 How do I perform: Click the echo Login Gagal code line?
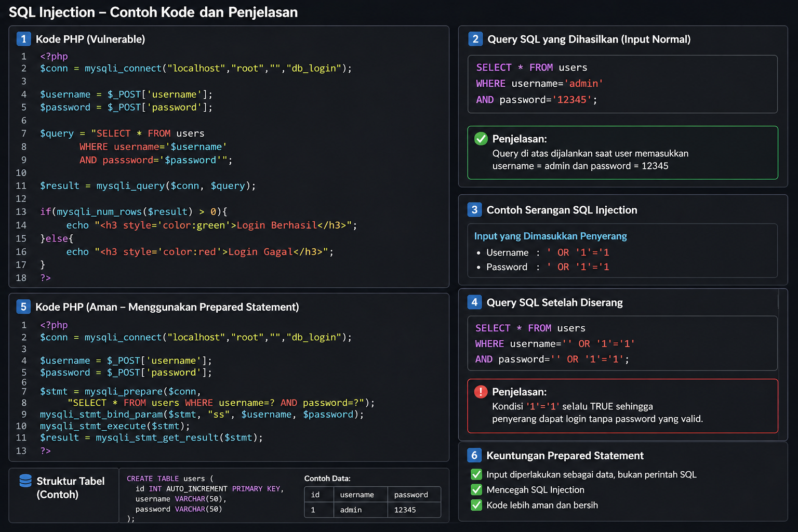click(199, 251)
